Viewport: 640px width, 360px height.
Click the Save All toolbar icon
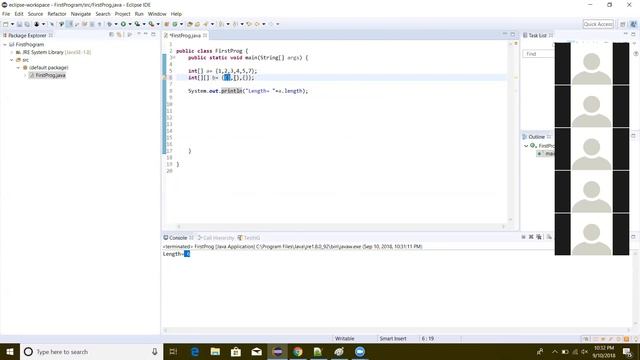coord(27,24)
